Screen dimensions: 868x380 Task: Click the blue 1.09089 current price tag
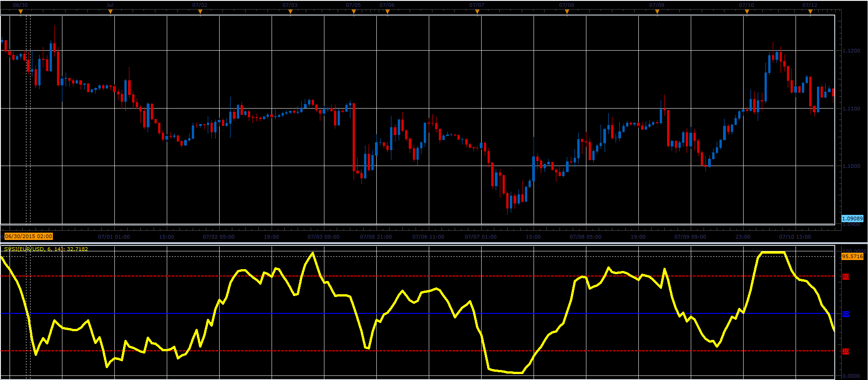pyautogui.click(x=852, y=219)
